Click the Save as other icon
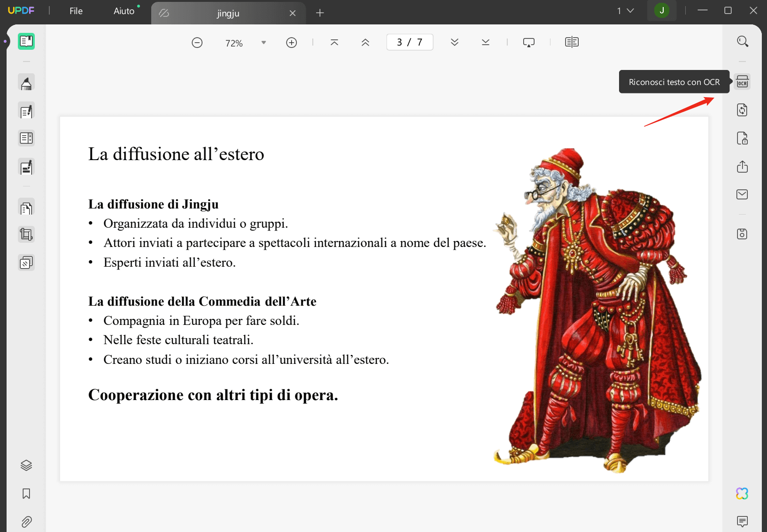767x532 pixels. point(742,234)
